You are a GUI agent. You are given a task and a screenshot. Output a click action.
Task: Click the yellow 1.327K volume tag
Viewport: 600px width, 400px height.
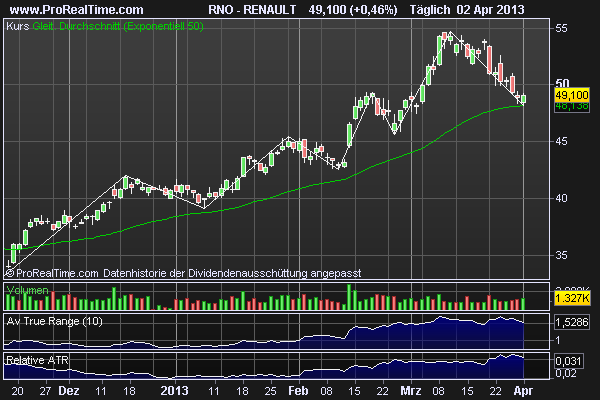(x=572, y=298)
